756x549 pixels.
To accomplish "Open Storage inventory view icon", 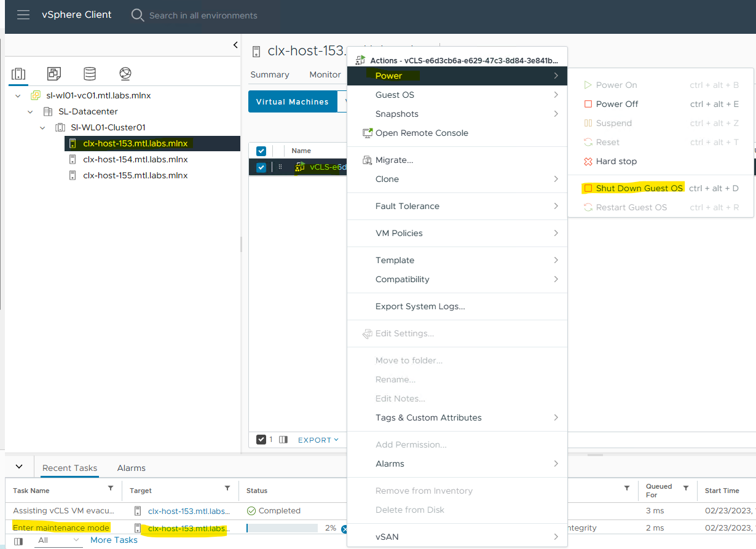I will [x=90, y=74].
